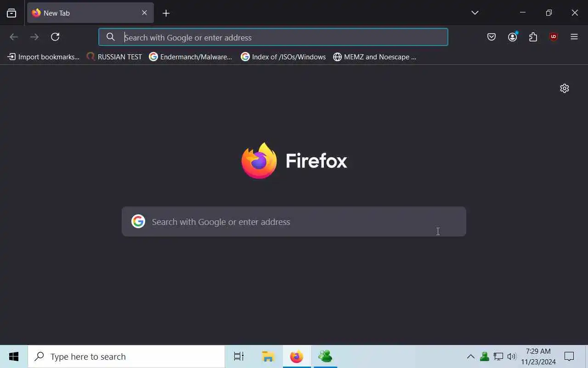Open uBlock Origin extension icon
Screen dimensions: 588x368
554,37
